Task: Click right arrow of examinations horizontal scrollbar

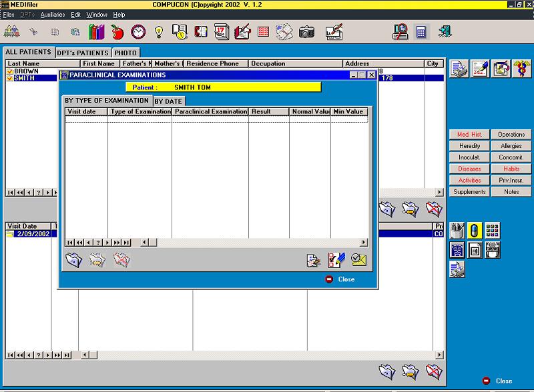Action: [364, 242]
